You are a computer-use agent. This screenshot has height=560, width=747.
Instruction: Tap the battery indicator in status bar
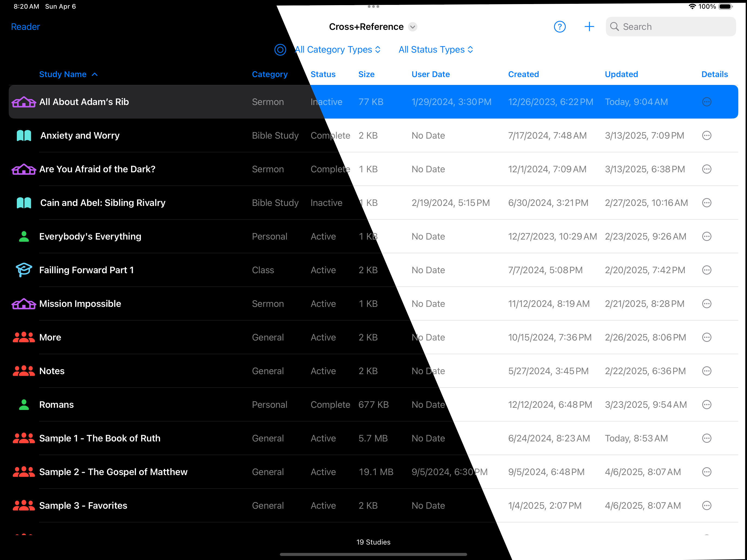[x=726, y=7]
